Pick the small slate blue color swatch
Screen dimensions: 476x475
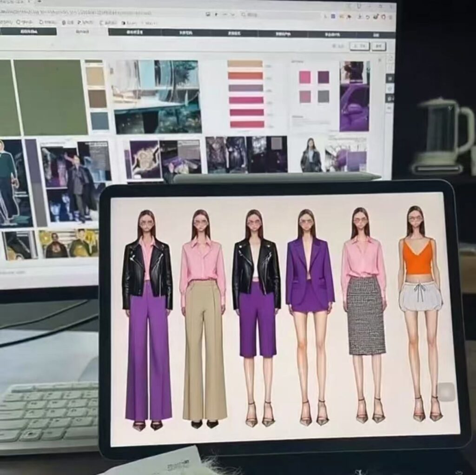[x=99, y=121]
